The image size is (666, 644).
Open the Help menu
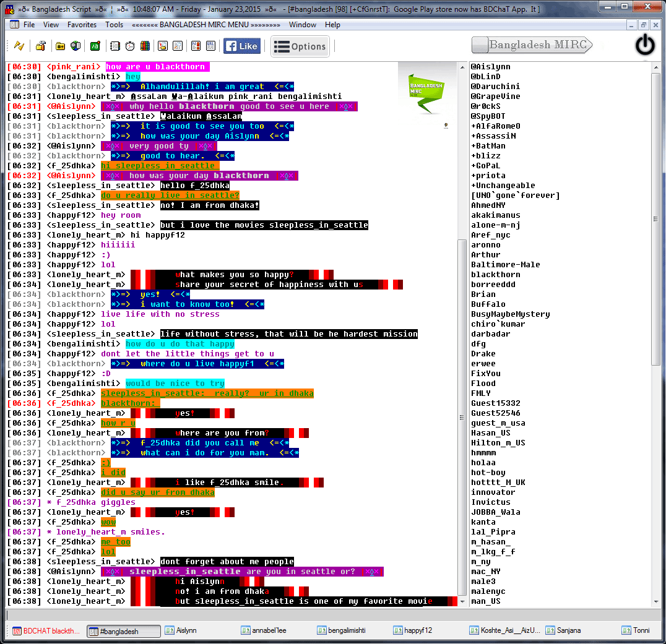click(332, 25)
